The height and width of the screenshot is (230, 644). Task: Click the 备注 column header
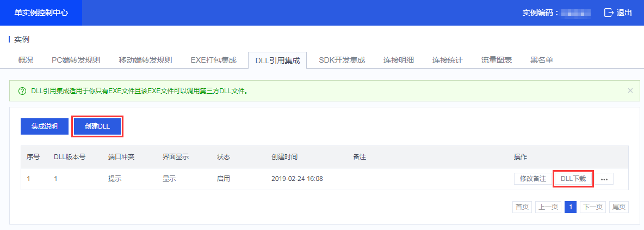pos(359,157)
